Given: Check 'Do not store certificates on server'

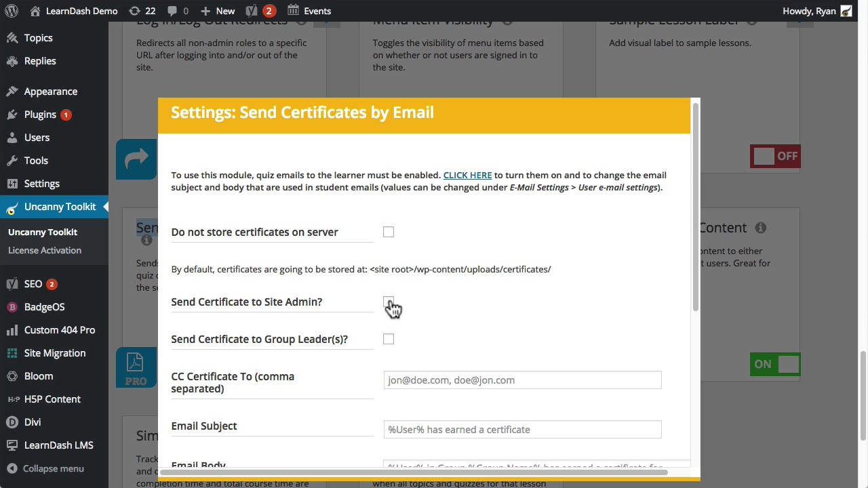Looking at the screenshot, I should click(x=389, y=232).
